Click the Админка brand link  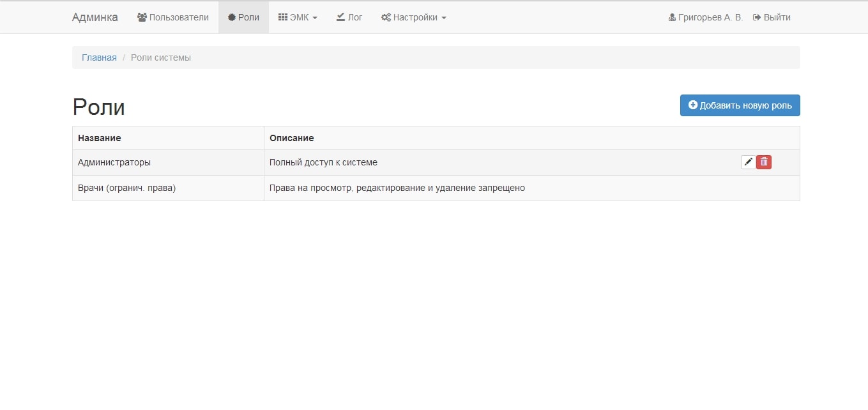(95, 17)
